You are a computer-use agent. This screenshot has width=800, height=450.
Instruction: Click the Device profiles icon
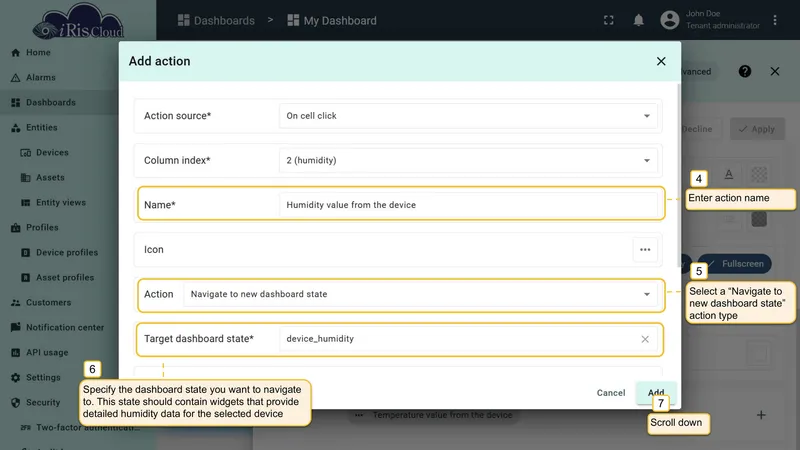pyautogui.click(x=26, y=253)
